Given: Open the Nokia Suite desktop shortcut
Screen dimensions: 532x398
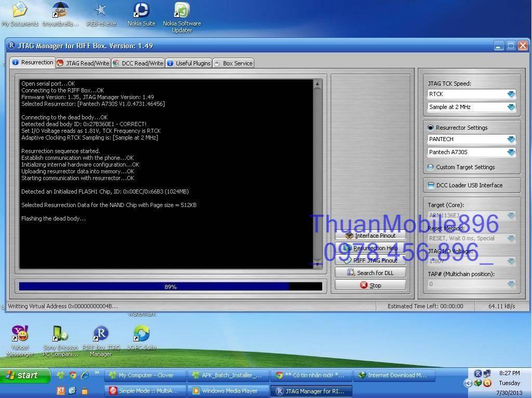Looking at the screenshot, I should pyautogui.click(x=141, y=13).
